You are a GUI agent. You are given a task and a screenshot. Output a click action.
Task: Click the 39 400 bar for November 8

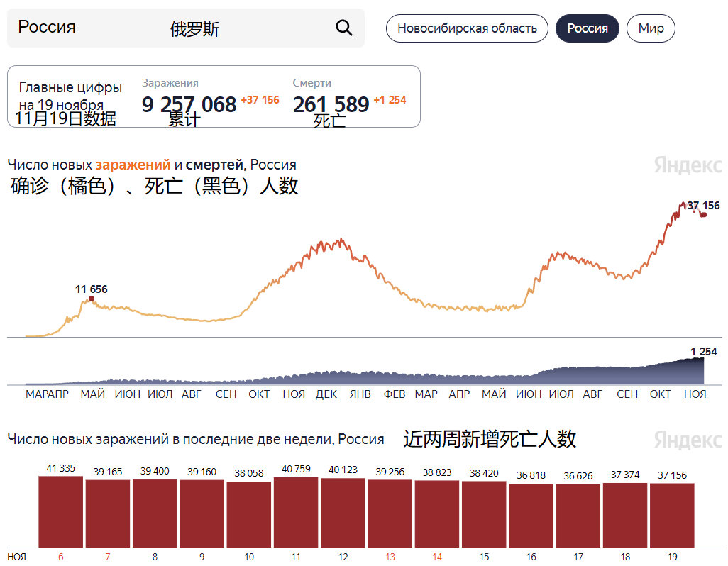coord(155,514)
